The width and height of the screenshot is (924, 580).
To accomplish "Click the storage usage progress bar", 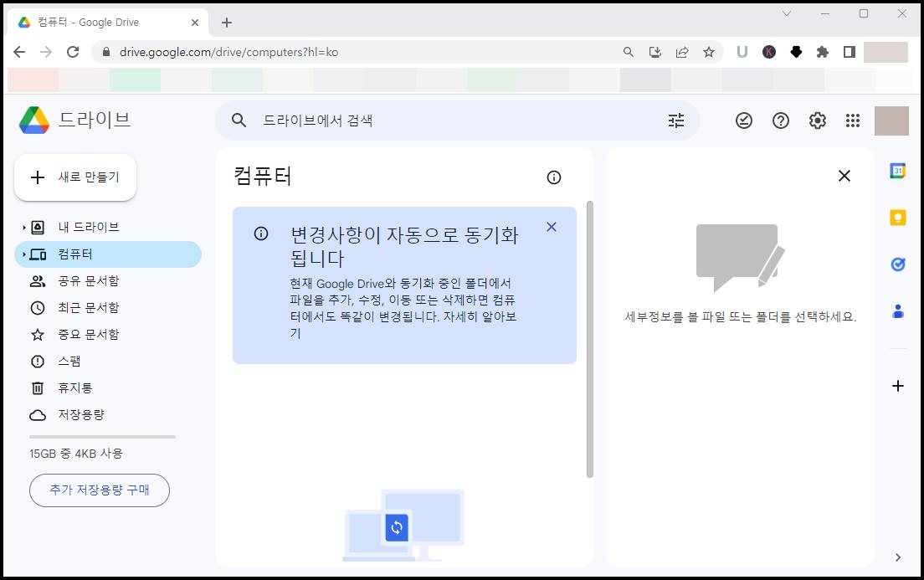I will (103, 437).
